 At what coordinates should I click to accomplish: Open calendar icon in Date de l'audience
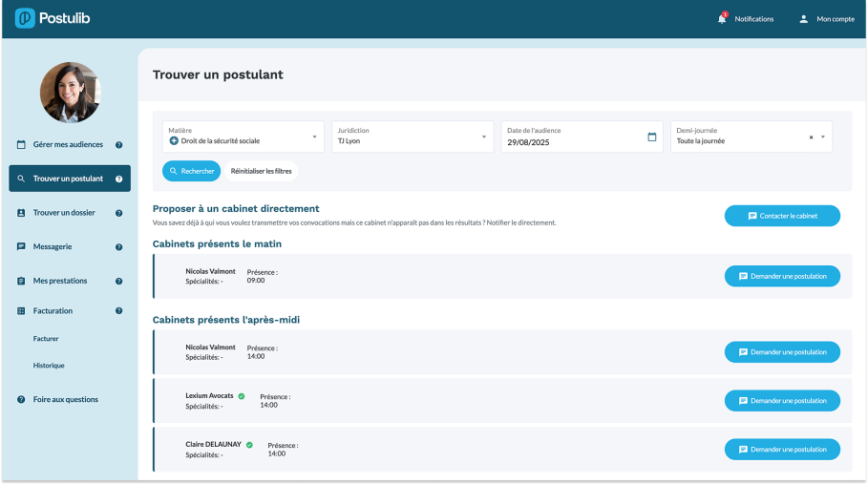coord(652,137)
